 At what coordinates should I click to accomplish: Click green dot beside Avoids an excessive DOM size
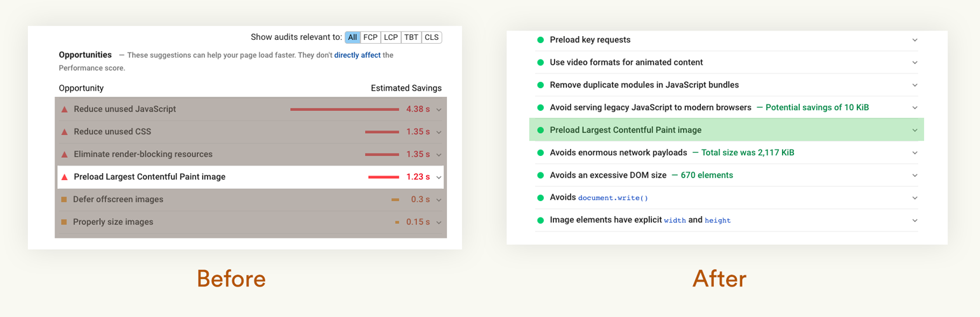(541, 175)
